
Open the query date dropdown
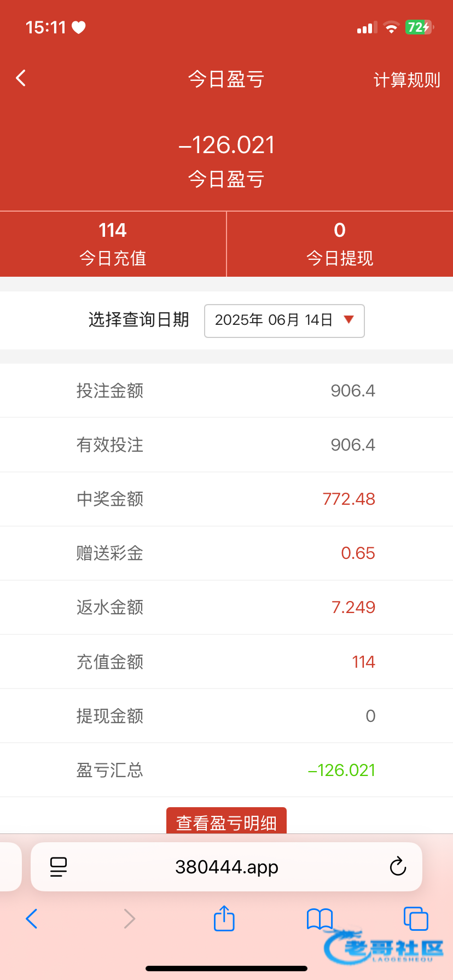[x=284, y=320]
